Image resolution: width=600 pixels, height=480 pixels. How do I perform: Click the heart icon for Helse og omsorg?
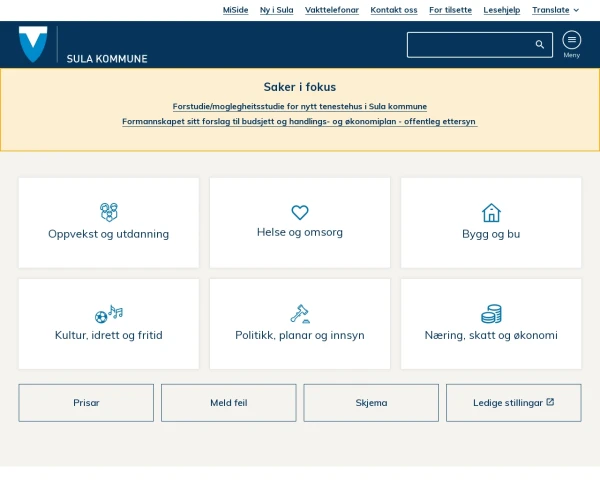coord(300,212)
